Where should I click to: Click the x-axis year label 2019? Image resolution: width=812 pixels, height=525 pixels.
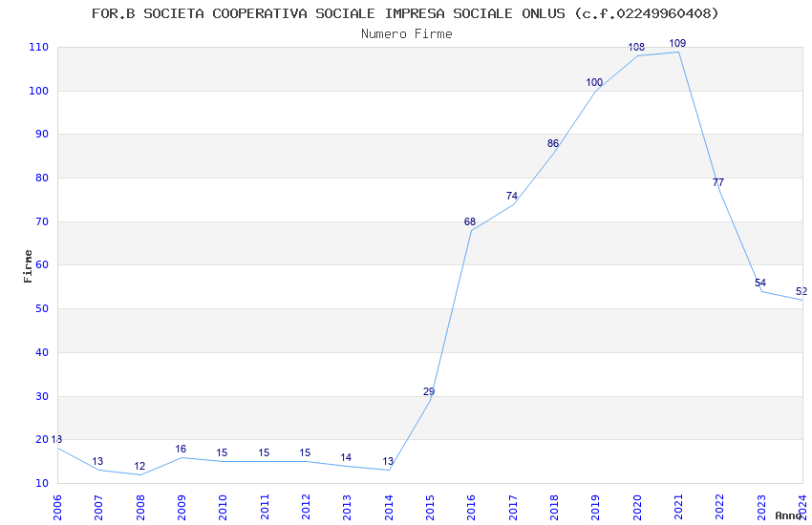click(x=596, y=507)
